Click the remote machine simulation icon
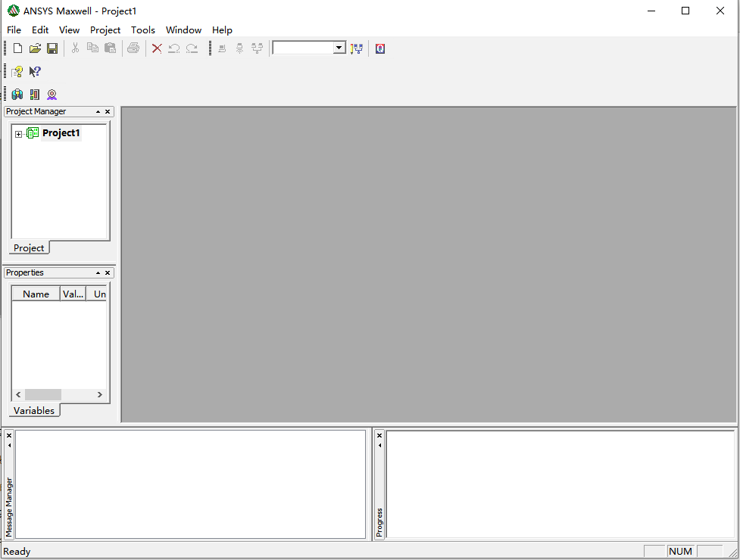This screenshot has height=560, width=740. [x=240, y=48]
